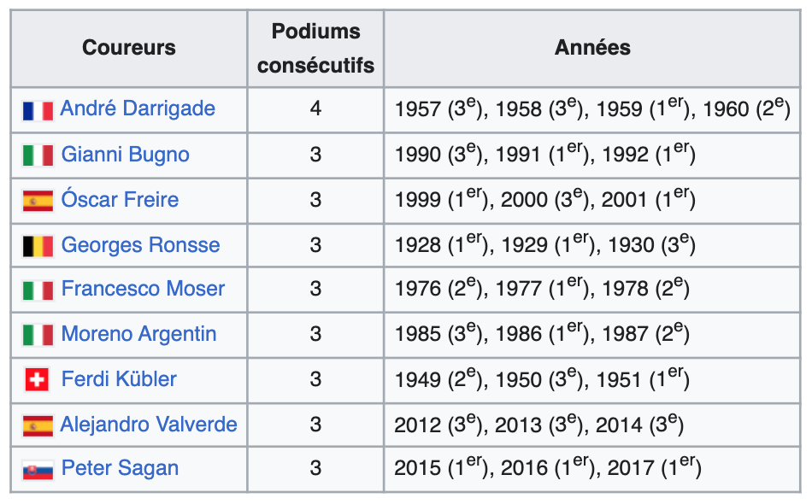
Task: Click the Italian flag beside Francesco Moser
Action: click(38, 290)
